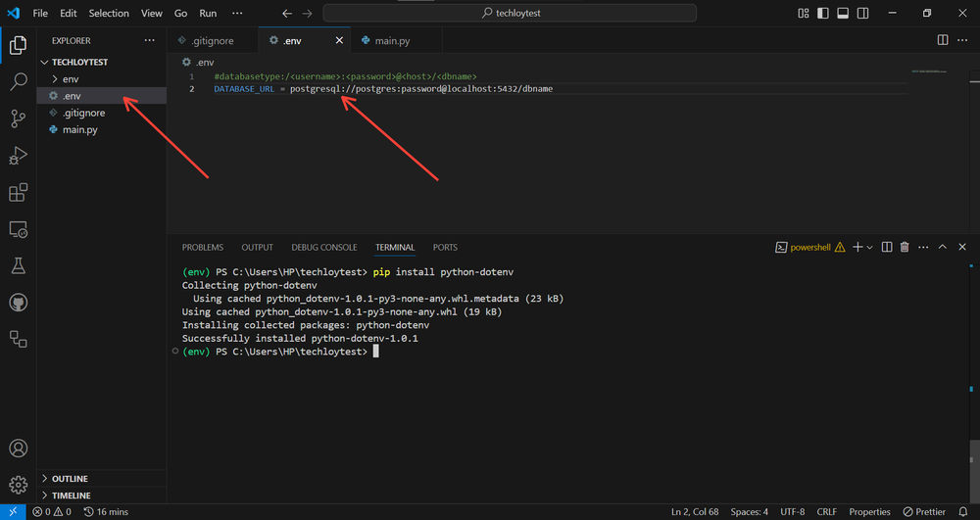Image resolution: width=980 pixels, height=520 pixels.
Task: Switch to the DEBUG CONSOLE panel tab
Action: (323, 248)
